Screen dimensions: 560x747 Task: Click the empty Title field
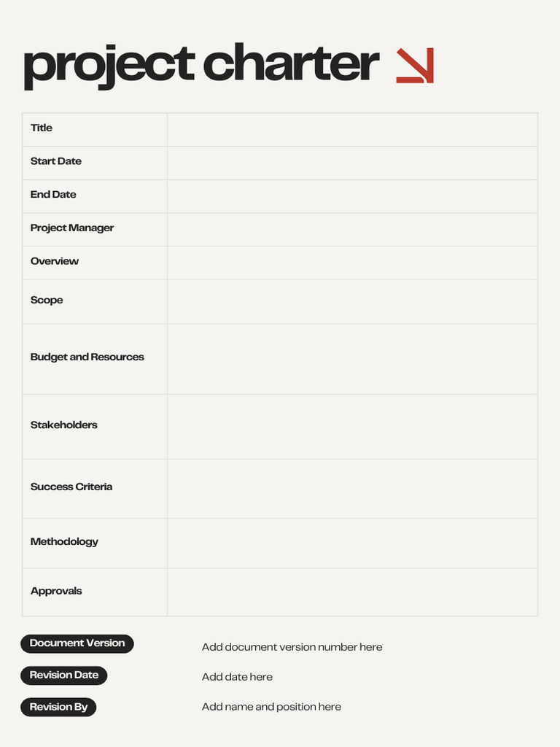pyautogui.click(x=352, y=130)
